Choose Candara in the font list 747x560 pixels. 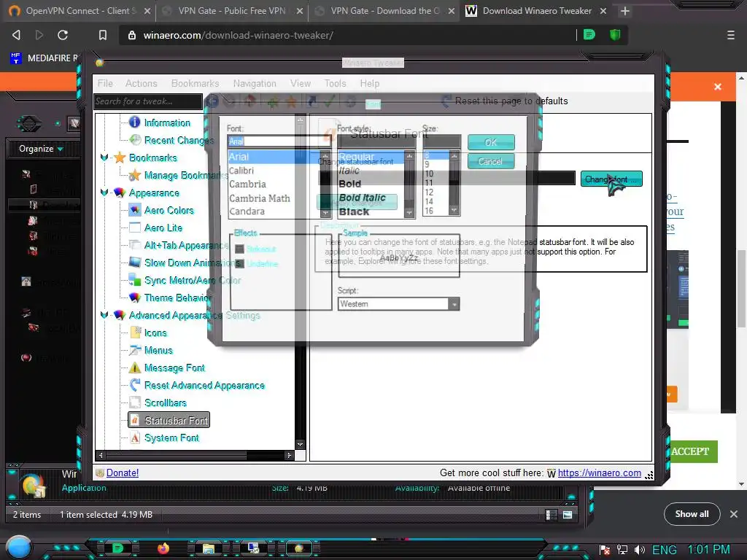pyautogui.click(x=247, y=211)
